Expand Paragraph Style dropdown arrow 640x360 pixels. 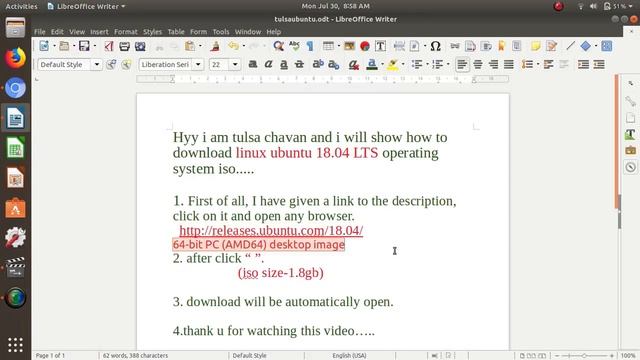click(x=97, y=64)
